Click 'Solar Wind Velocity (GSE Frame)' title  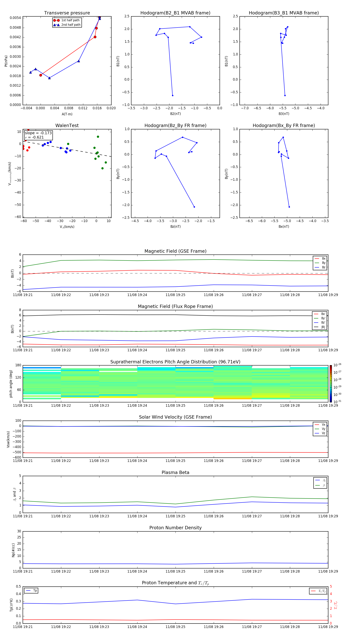point(175,417)
